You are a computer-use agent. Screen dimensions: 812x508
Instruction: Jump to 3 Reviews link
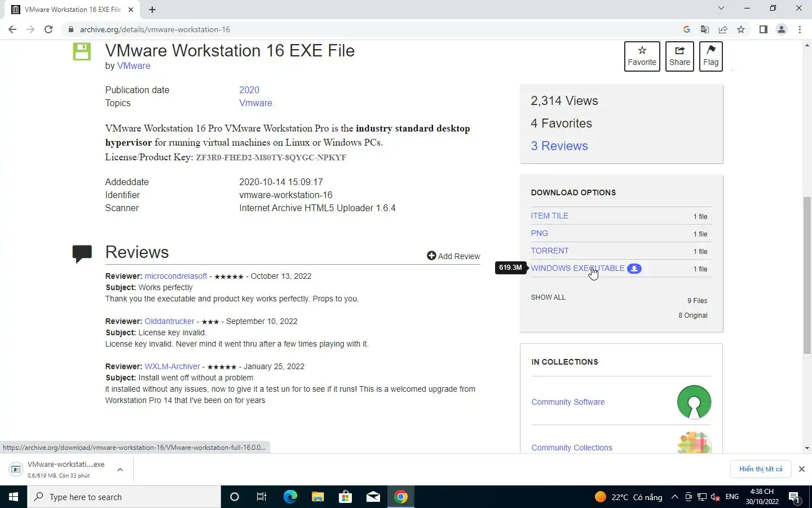[x=559, y=146]
